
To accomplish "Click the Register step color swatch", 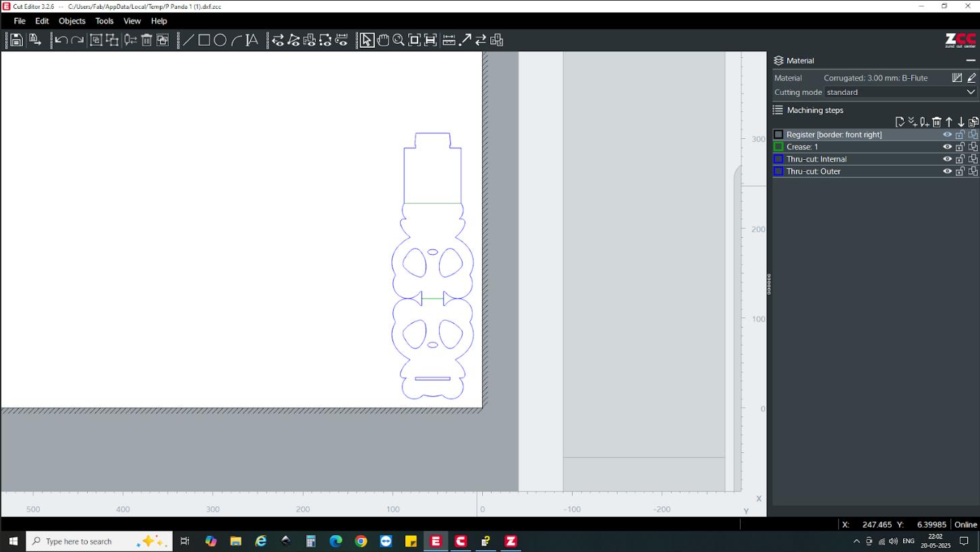I will point(778,135).
